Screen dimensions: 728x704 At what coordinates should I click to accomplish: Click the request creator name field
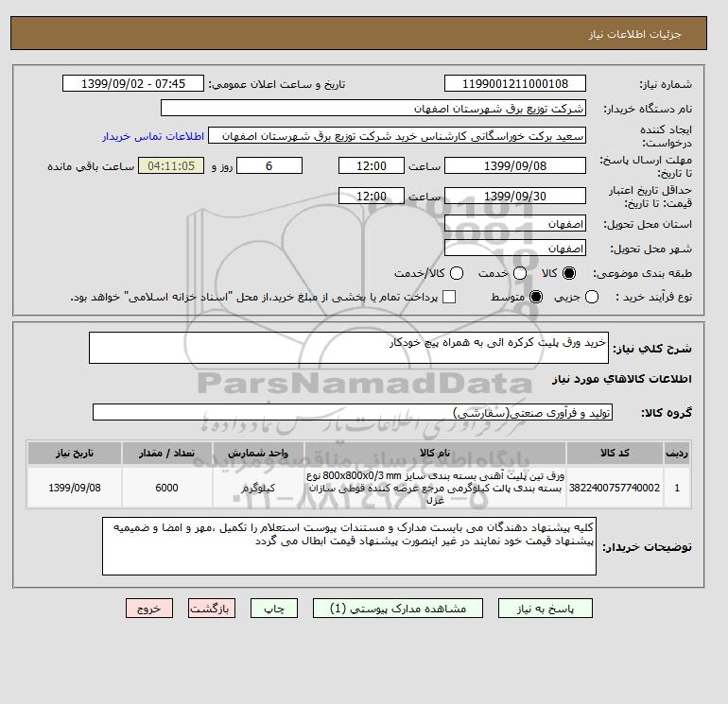click(x=397, y=136)
